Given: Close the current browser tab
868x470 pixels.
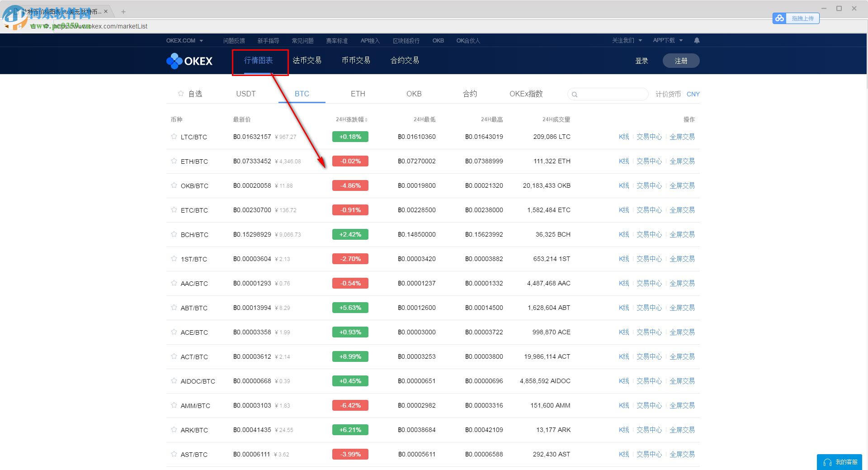Looking at the screenshot, I should 106,11.
